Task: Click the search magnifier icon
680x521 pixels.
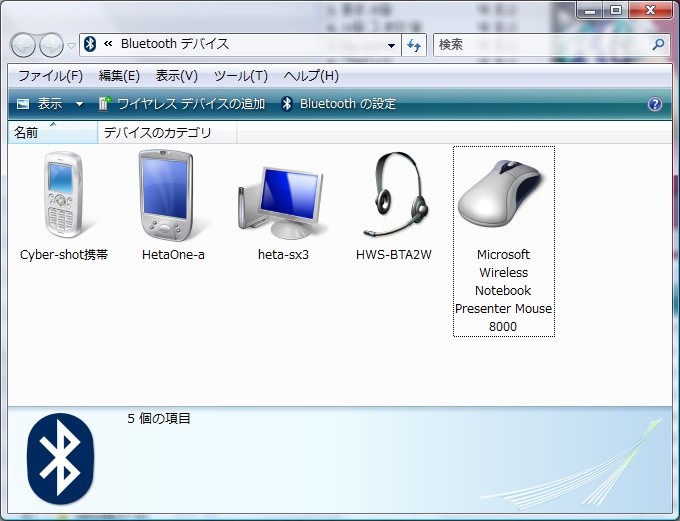Action: point(658,44)
